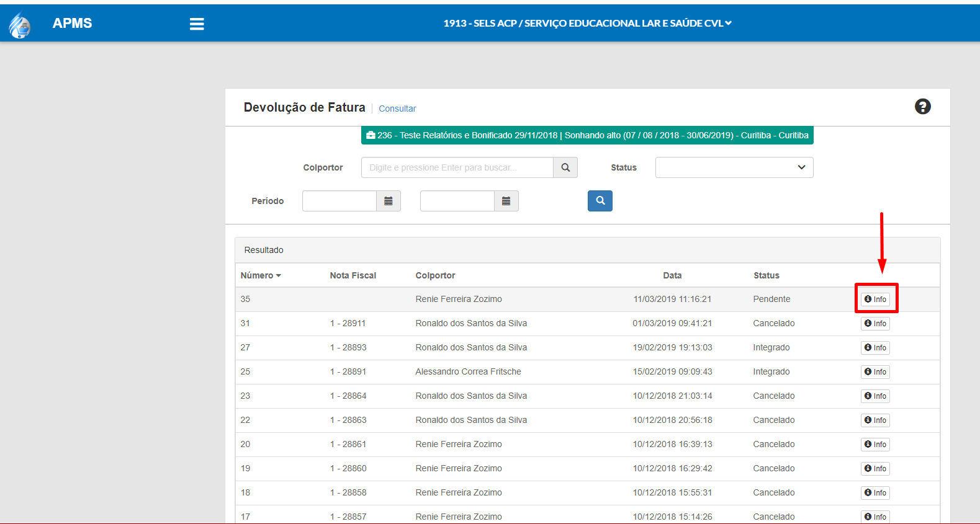The image size is (980, 524).
Task: Select nota fiscal 1 - 28861
Action: tap(348, 444)
